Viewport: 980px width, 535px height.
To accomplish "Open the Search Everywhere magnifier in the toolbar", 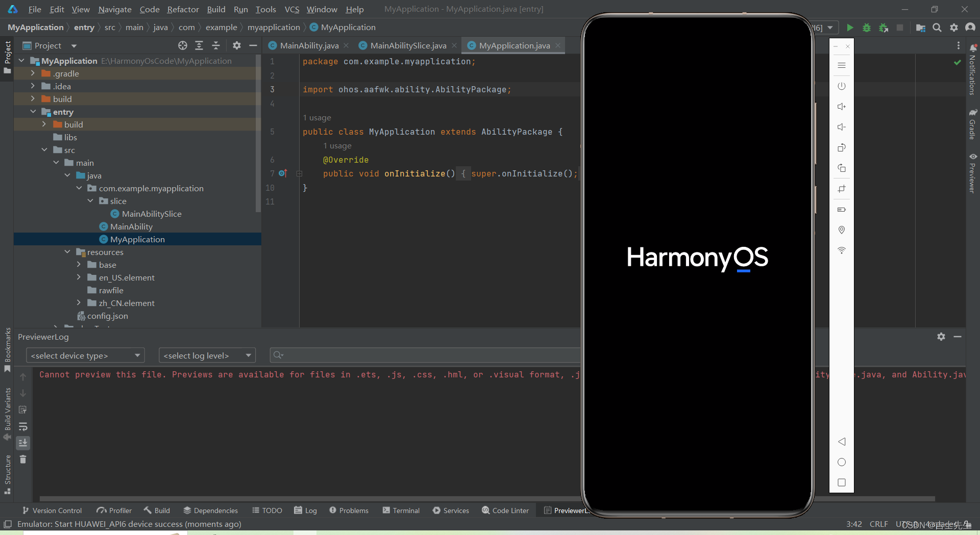I will pyautogui.click(x=937, y=28).
